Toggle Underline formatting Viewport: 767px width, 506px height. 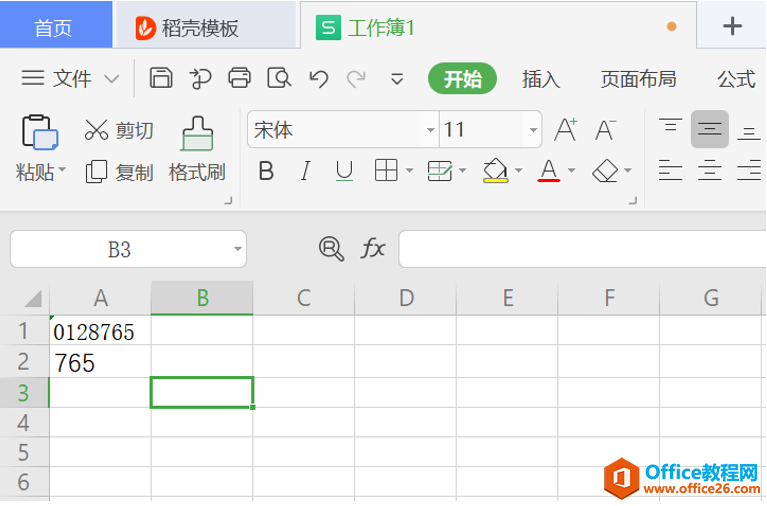coord(344,171)
